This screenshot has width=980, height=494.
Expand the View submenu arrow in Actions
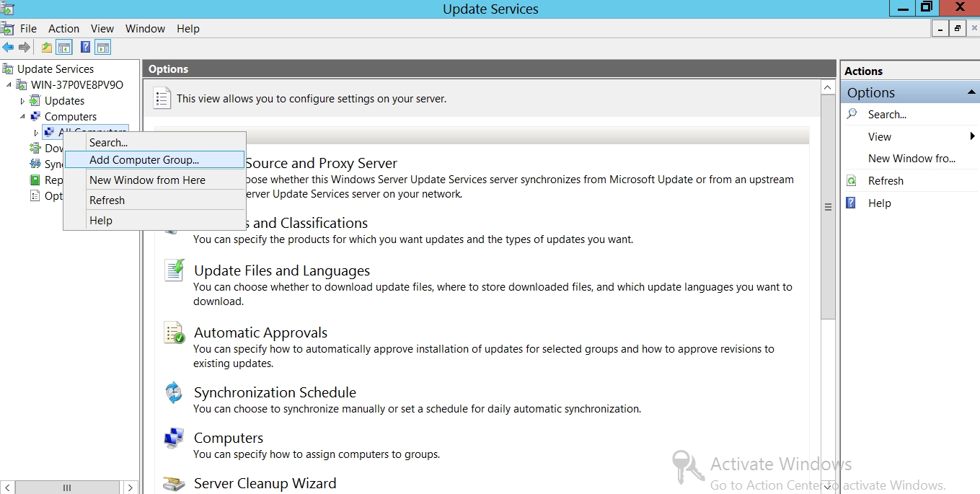coord(972,136)
